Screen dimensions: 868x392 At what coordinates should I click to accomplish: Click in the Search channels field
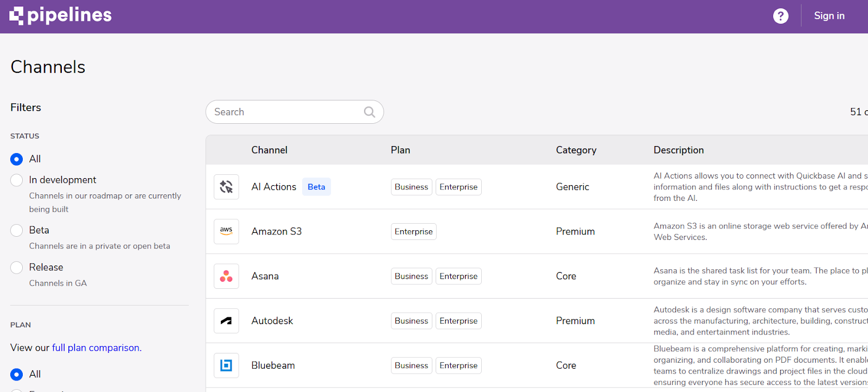click(285, 112)
